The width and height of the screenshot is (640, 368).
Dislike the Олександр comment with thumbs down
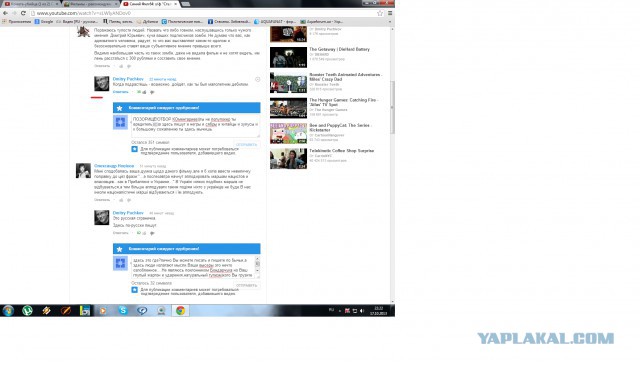click(x=129, y=200)
